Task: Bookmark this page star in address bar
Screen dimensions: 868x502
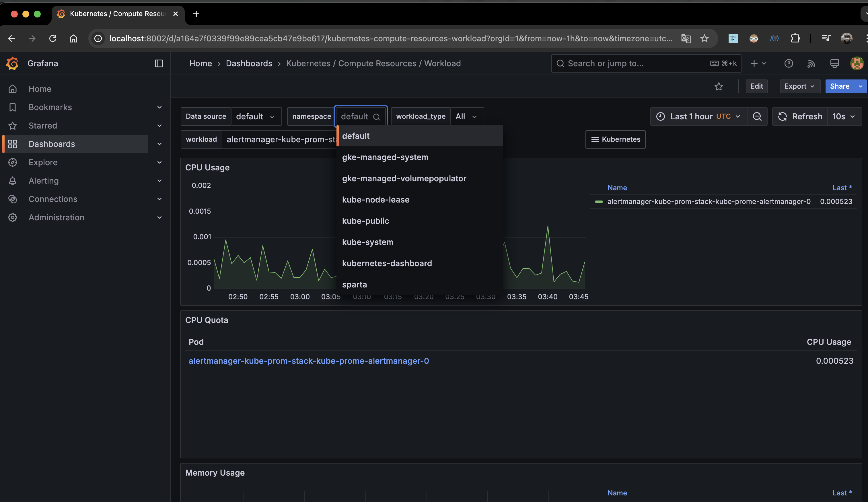Action: 704,38
